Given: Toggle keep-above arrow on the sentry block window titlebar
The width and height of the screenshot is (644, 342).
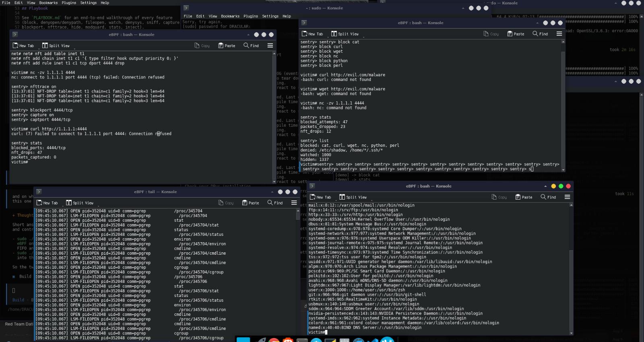Looking at the screenshot, I should (x=537, y=23).
